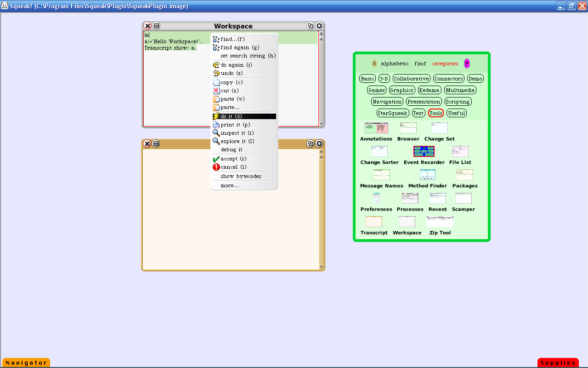Select the highlighted Tools category
Image resolution: width=588 pixels, height=368 pixels.
click(x=436, y=113)
